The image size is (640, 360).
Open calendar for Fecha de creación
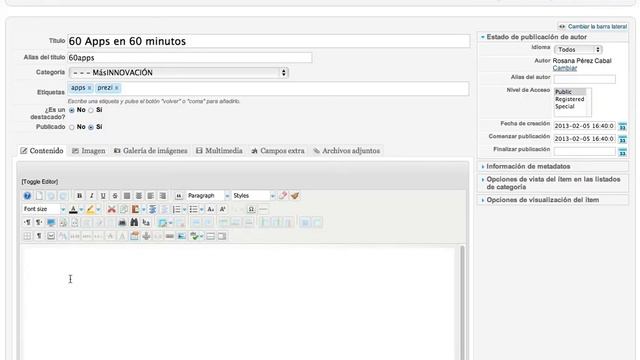coord(622,126)
